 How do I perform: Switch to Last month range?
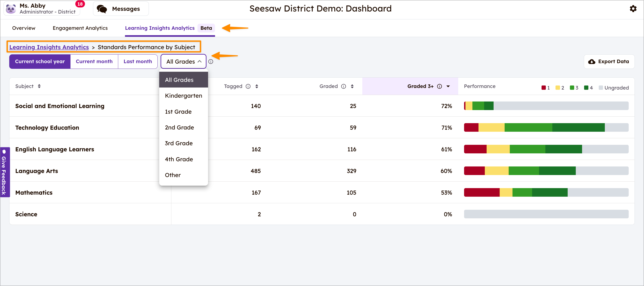(138, 62)
